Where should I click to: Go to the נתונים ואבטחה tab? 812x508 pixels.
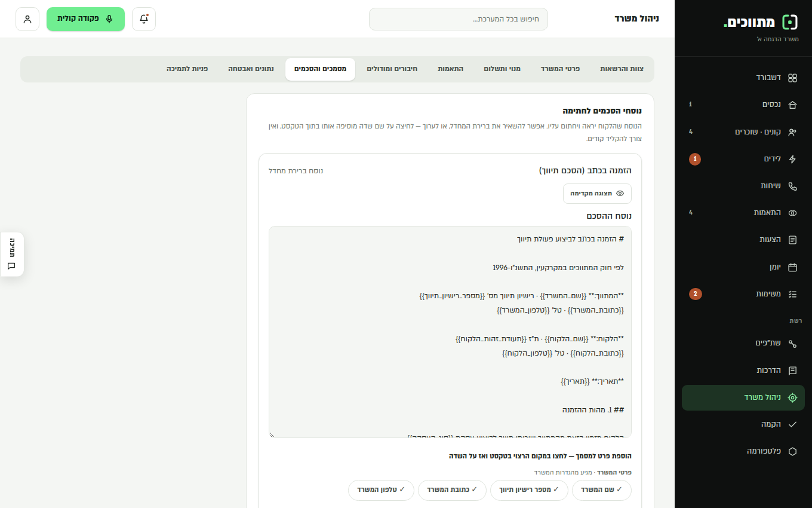(x=251, y=69)
